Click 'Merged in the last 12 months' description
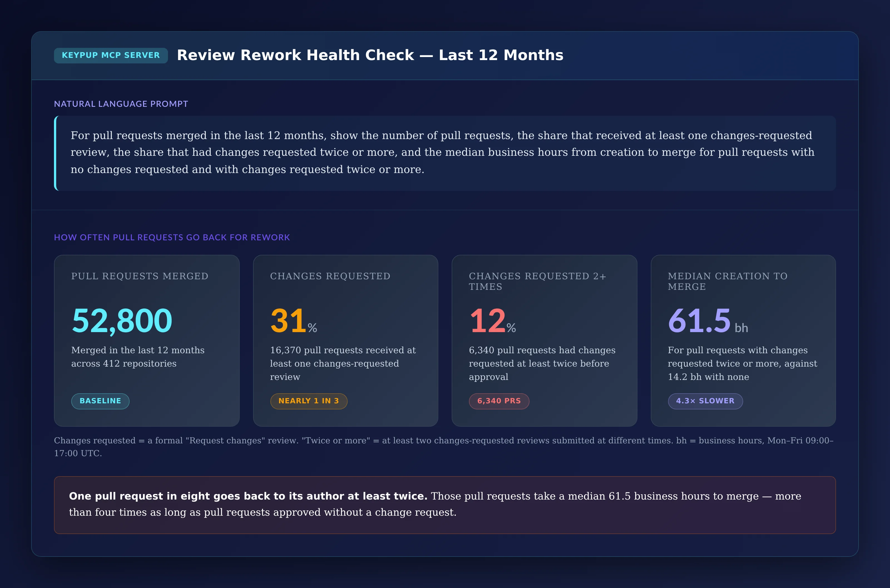This screenshot has width=890, height=588. 138,357
